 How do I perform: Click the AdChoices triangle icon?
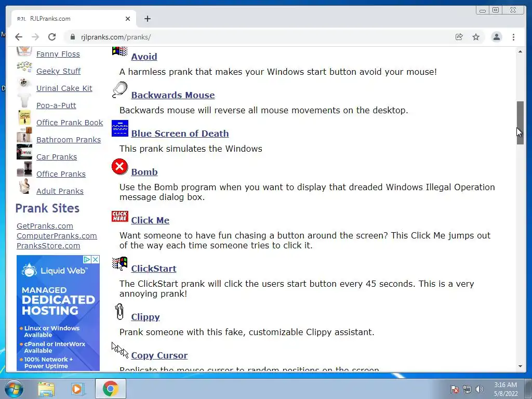(87, 260)
